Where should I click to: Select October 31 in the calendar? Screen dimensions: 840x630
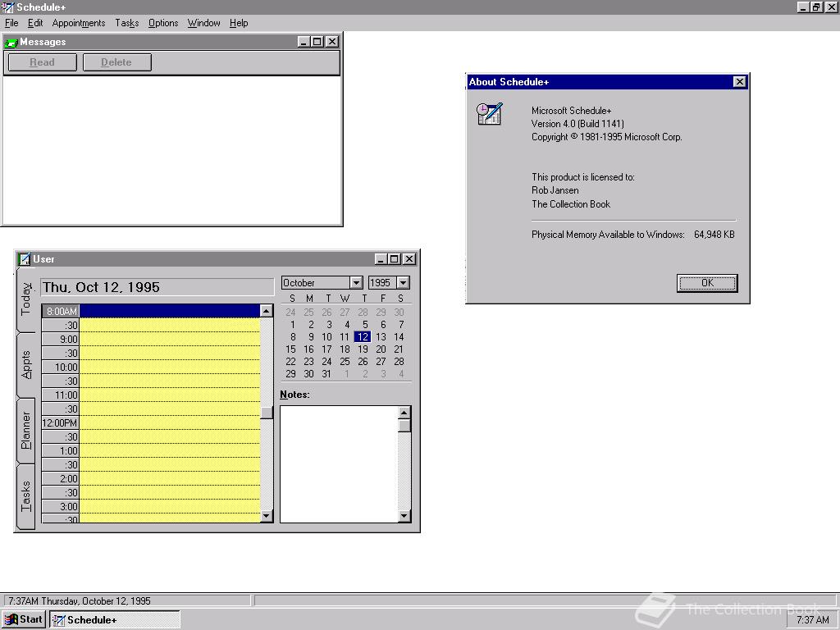click(x=326, y=373)
